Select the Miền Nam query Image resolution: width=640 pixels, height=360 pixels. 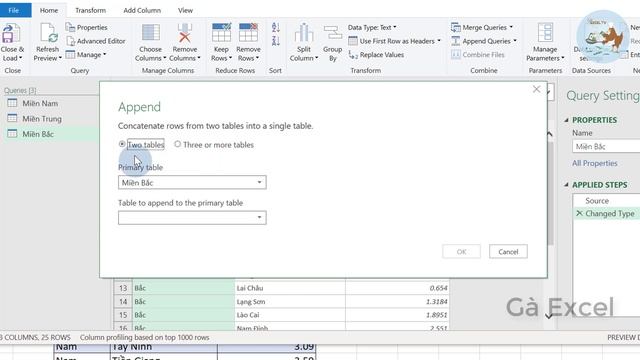click(x=40, y=103)
